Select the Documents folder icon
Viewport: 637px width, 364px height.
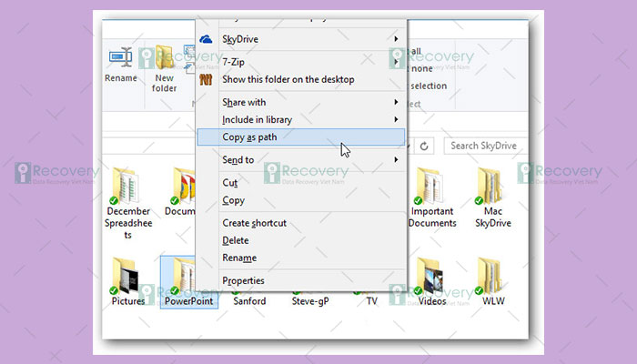coord(183,187)
